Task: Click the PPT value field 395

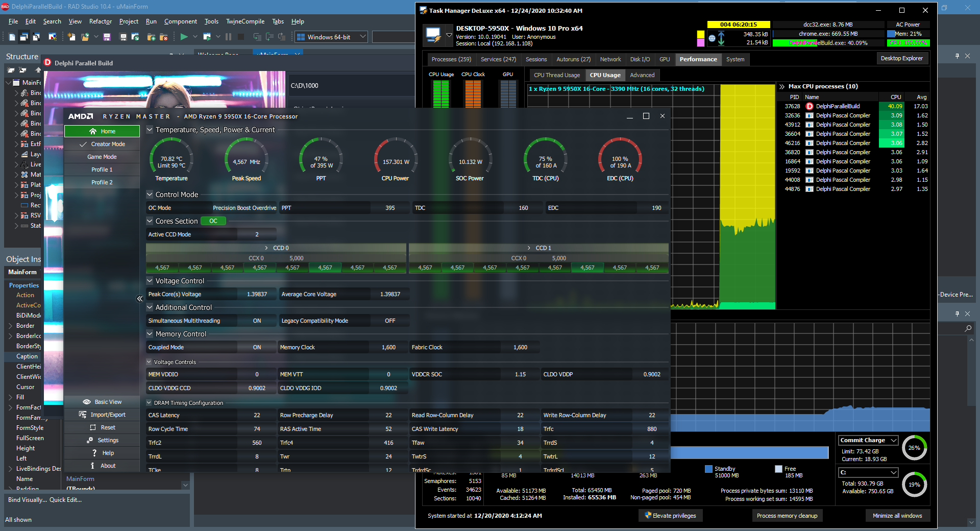Action: (390, 208)
